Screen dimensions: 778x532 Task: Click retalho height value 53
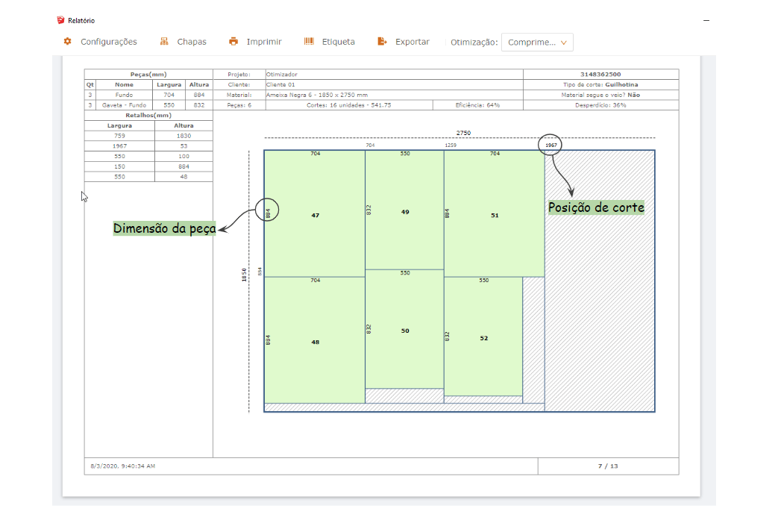[183, 146]
